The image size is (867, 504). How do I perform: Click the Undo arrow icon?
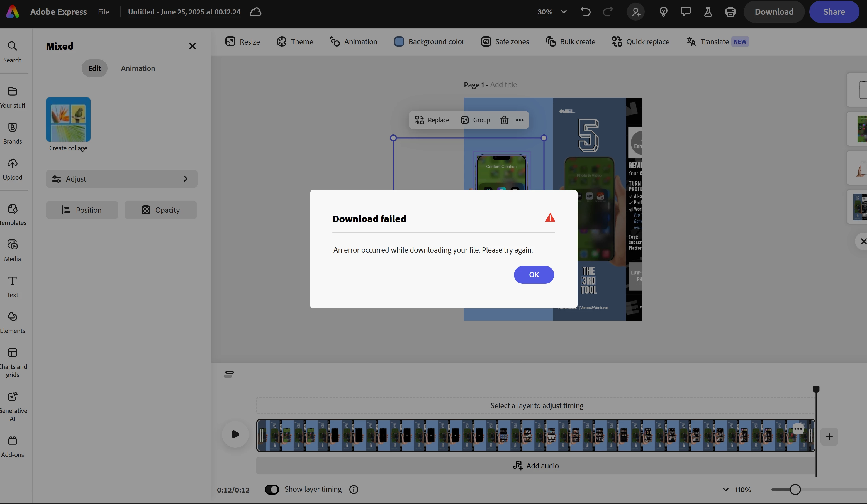585,12
